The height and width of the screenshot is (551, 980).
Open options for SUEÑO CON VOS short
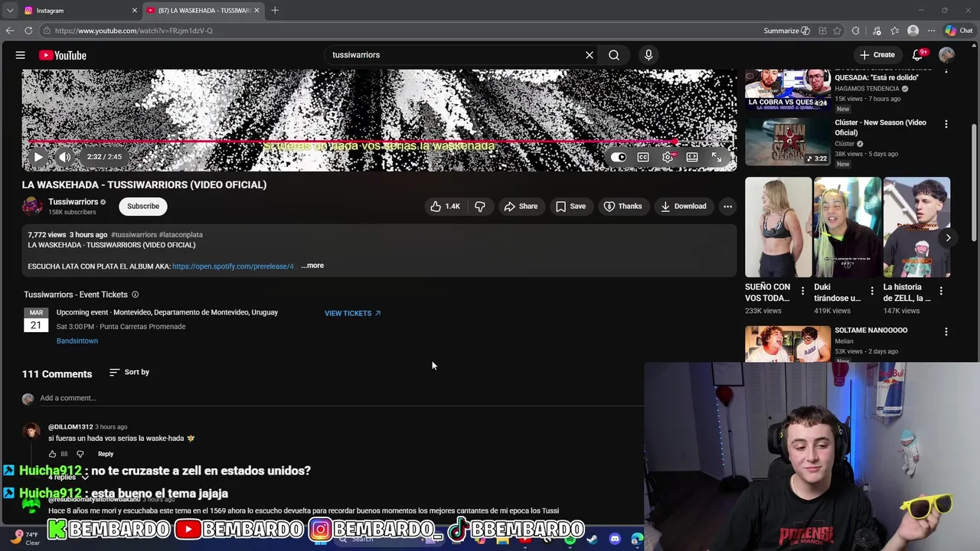coord(802,291)
